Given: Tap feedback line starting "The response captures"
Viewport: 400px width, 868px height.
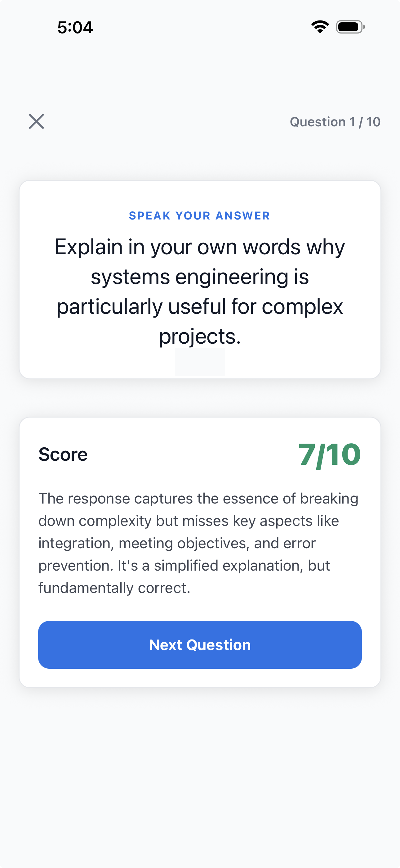Looking at the screenshot, I should (198, 498).
